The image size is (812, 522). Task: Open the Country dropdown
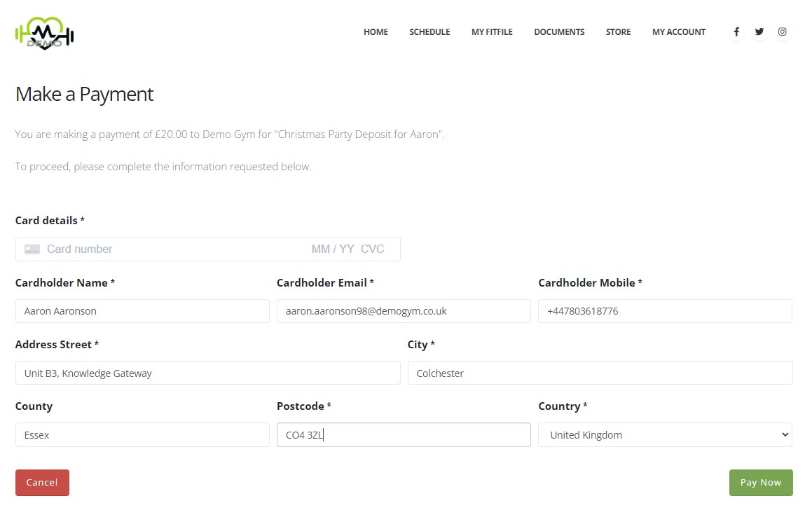tap(665, 435)
